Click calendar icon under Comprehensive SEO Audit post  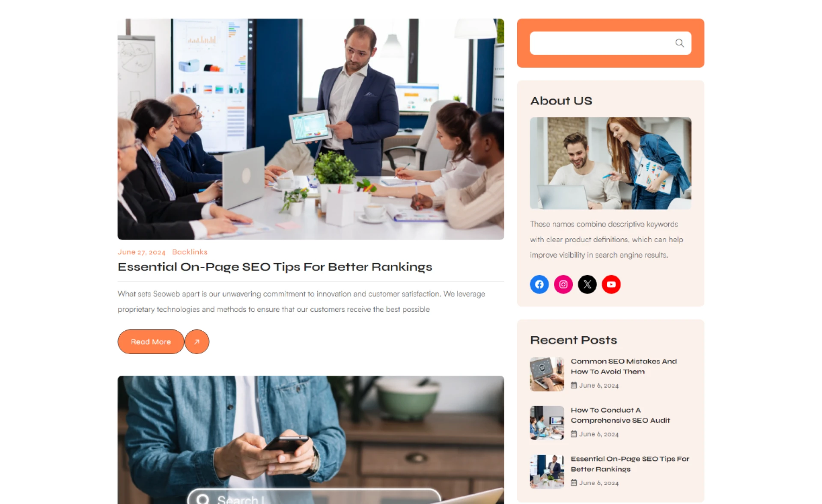(x=574, y=434)
